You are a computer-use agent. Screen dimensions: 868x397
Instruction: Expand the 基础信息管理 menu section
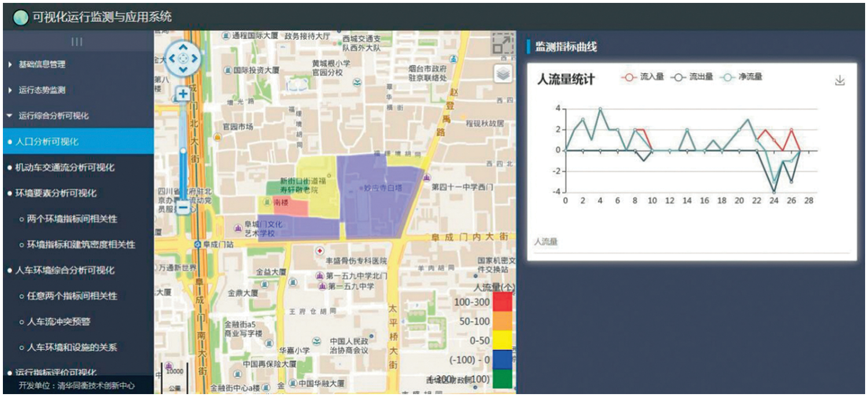(x=42, y=65)
